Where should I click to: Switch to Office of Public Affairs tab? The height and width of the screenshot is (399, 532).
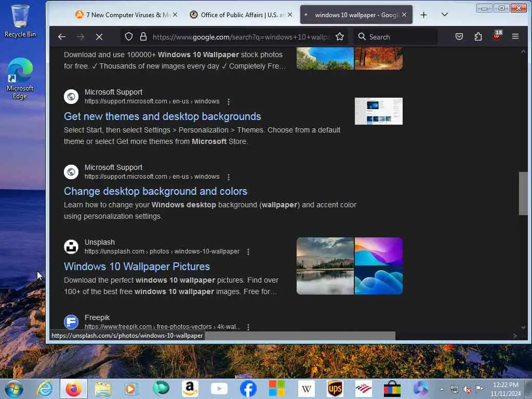[x=239, y=15]
